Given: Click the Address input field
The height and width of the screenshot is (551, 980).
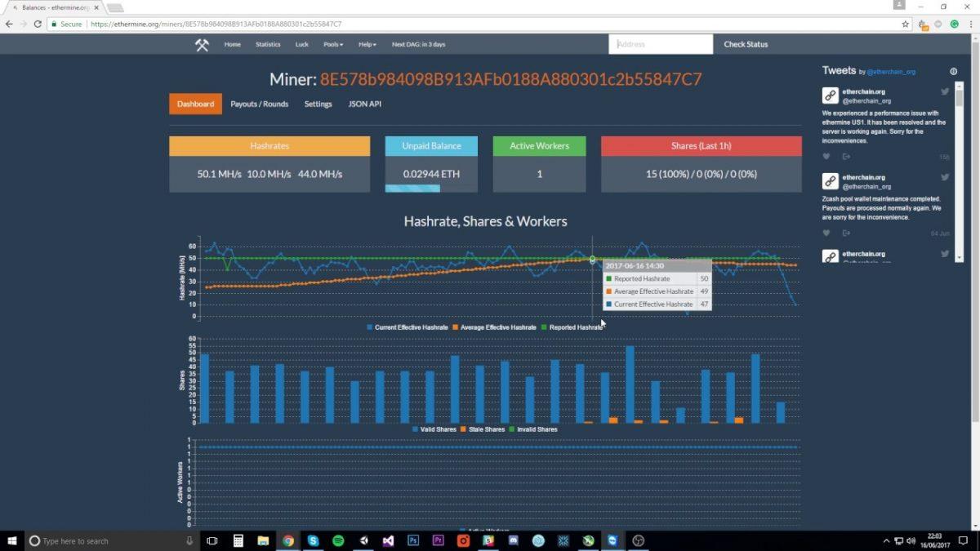Looking at the screenshot, I should 661,45.
